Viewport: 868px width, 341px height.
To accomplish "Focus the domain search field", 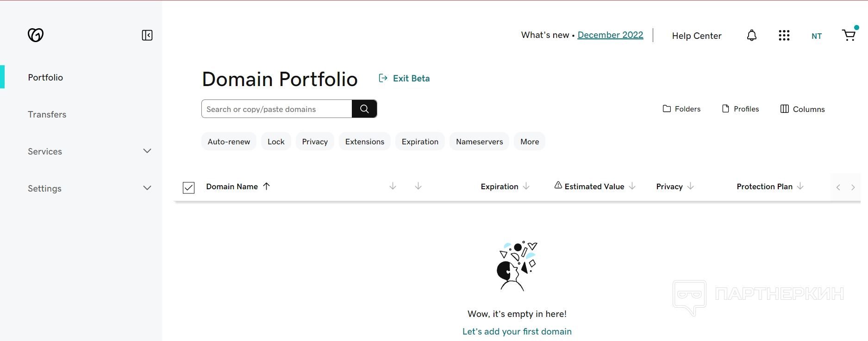I will click(277, 109).
